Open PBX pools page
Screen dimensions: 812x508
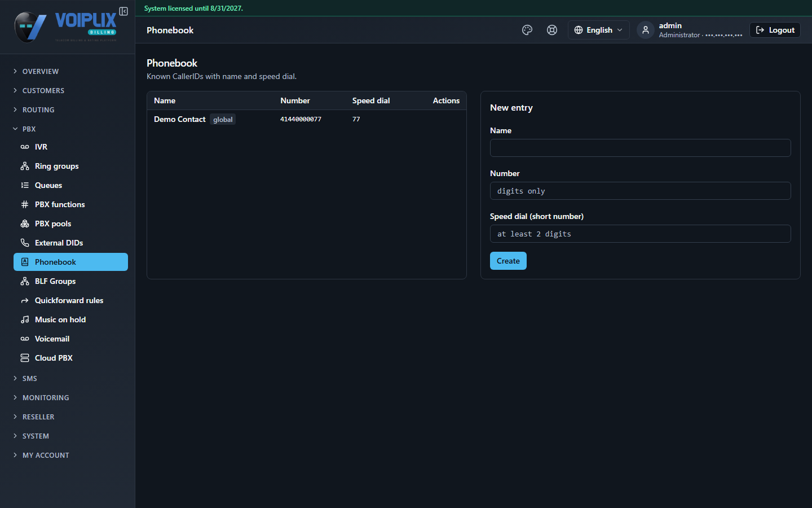point(70,224)
